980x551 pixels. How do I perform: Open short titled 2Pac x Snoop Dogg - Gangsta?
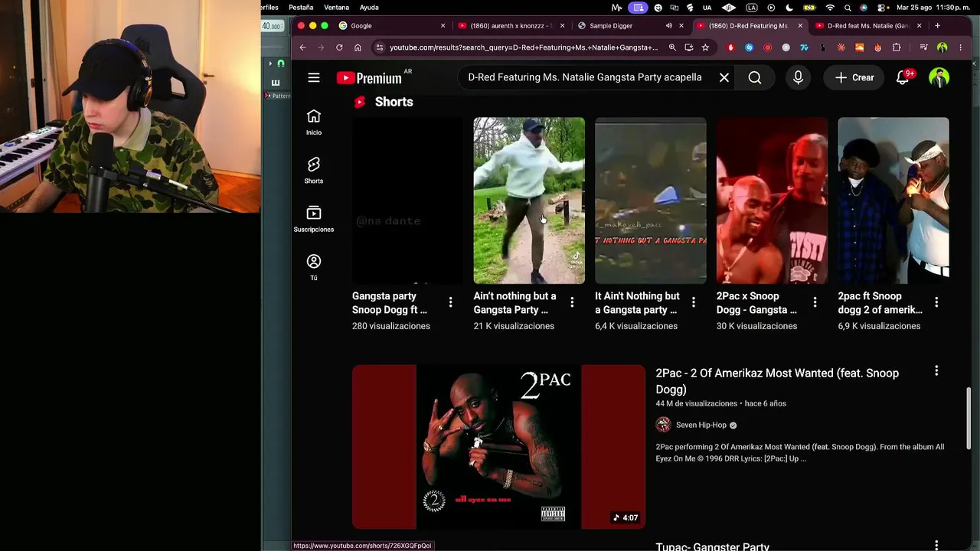pyautogui.click(x=756, y=303)
